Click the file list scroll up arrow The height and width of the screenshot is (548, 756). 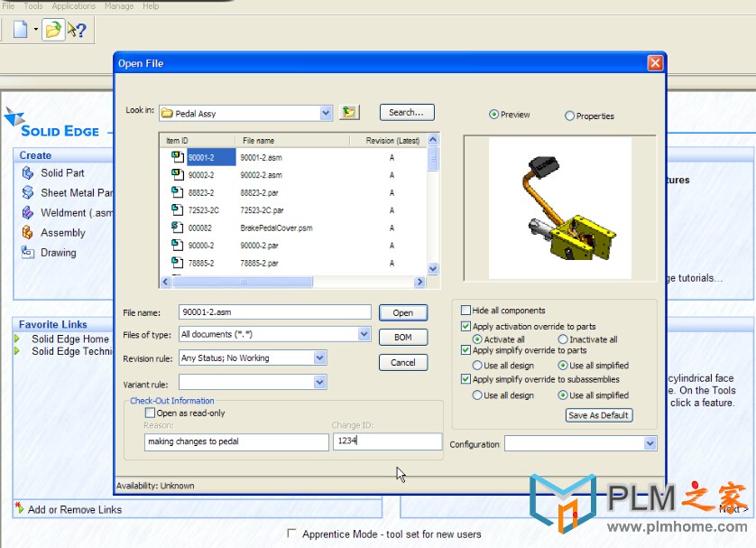433,140
